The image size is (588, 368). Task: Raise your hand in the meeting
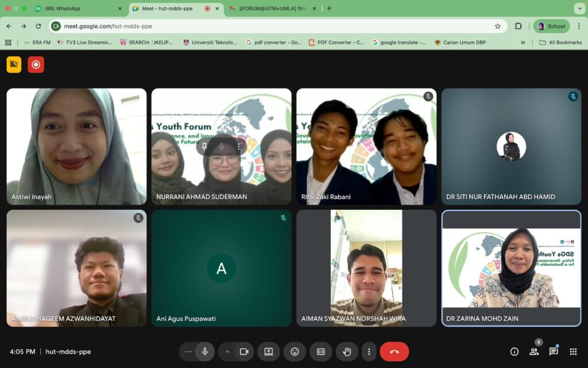(347, 351)
